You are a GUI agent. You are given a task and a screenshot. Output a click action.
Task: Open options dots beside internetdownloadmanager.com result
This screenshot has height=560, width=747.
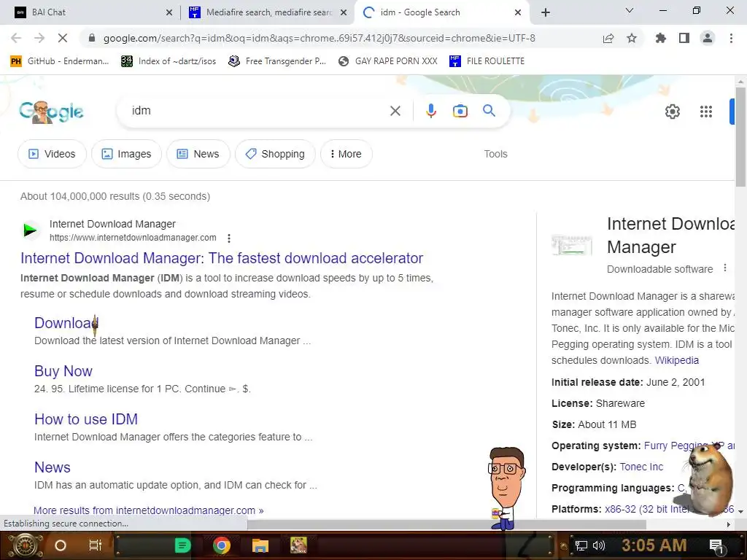(x=229, y=238)
